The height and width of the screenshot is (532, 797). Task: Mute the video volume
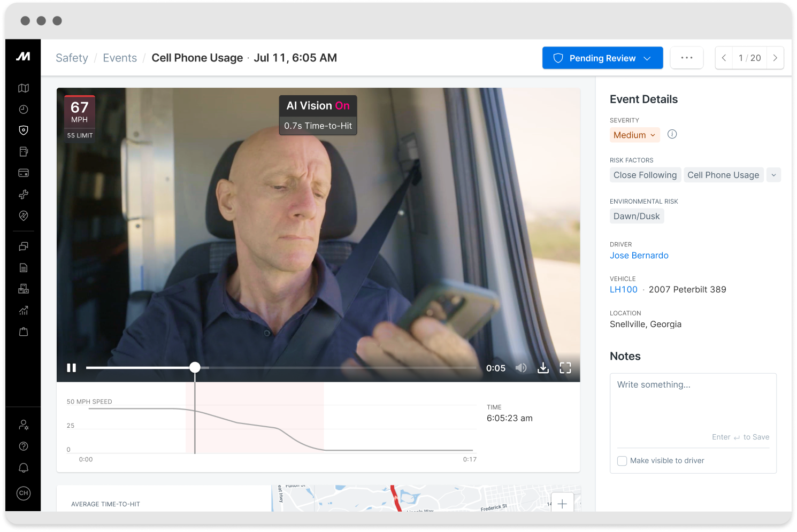(x=521, y=368)
